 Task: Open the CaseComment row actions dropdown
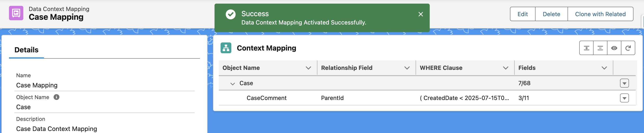tap(624, 98)
